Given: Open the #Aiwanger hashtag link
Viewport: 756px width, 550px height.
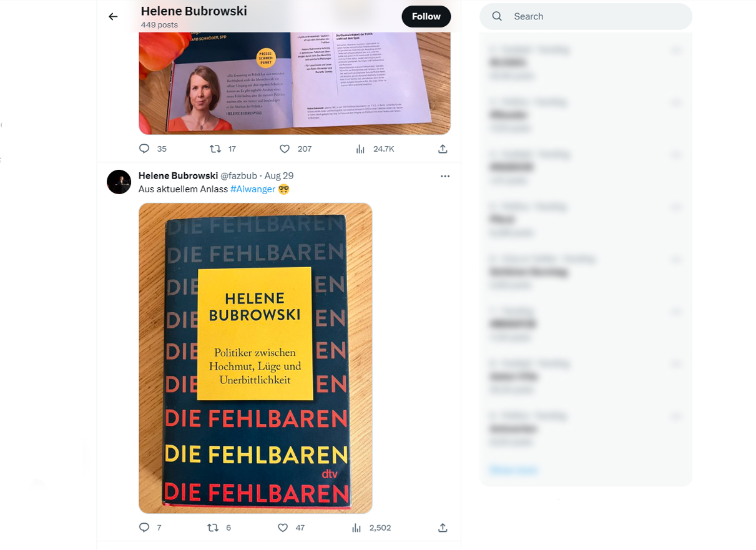Looking at the screenshot, I should (253, 189).
